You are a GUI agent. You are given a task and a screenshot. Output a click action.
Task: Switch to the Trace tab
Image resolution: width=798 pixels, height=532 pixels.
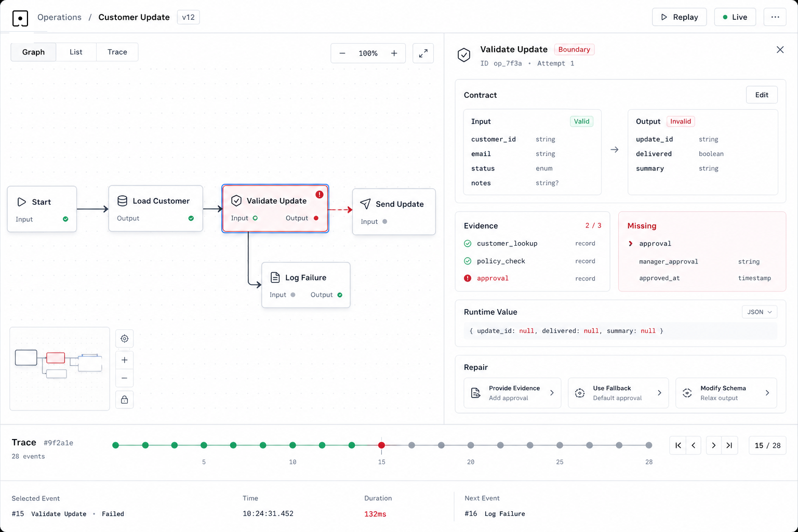click(x=117, y=52)
